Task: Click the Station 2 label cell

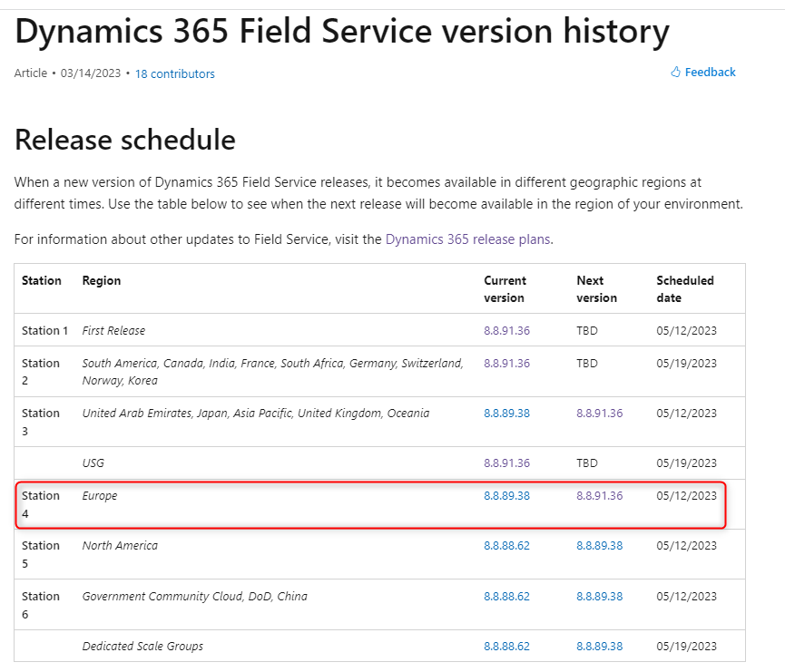Action: tap(41, 372)
